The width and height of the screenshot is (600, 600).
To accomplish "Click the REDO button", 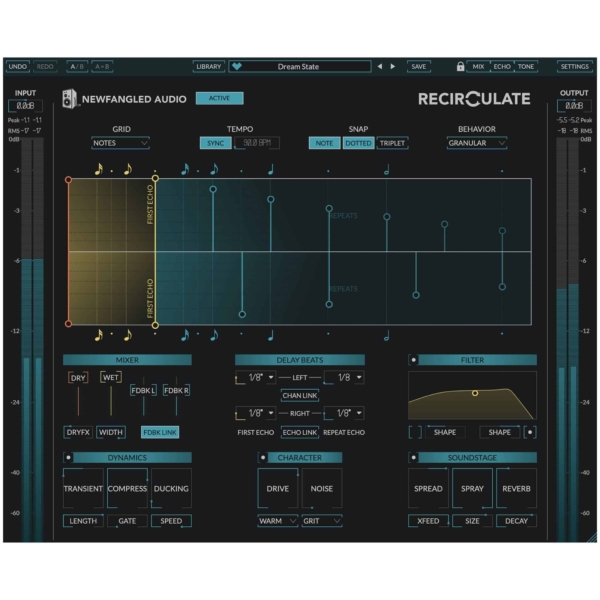I will (x=45, y=66).
